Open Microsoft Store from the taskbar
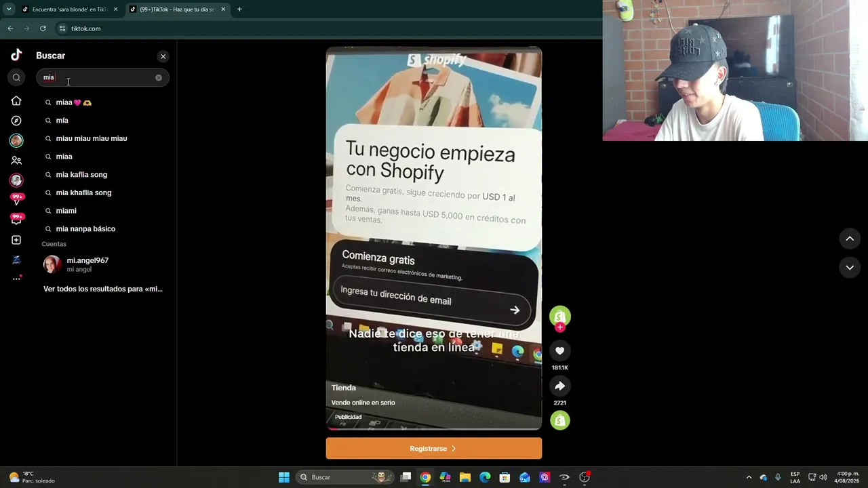 (505, 477)
